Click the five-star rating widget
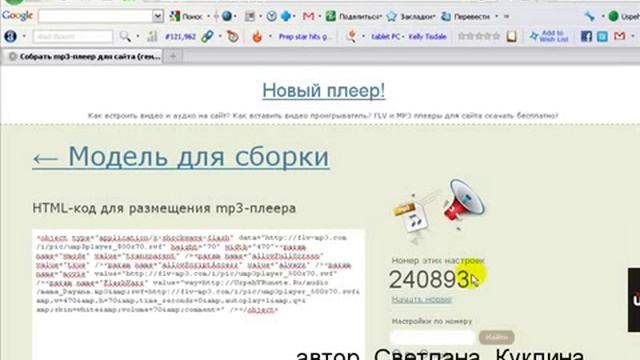640x360 pixels. (x=479, y=36)
